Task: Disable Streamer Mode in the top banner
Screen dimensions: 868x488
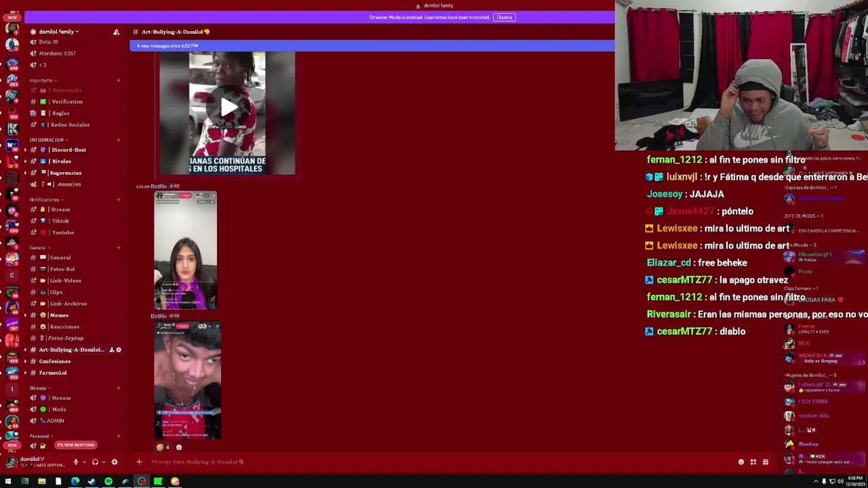Action: pyautogui.click(x=504, y=17)
